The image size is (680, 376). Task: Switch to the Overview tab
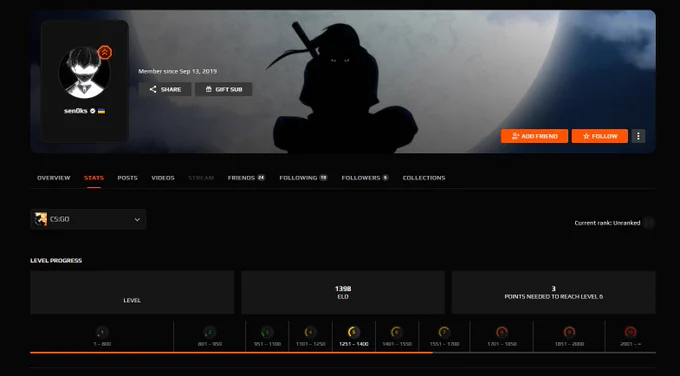53,178
